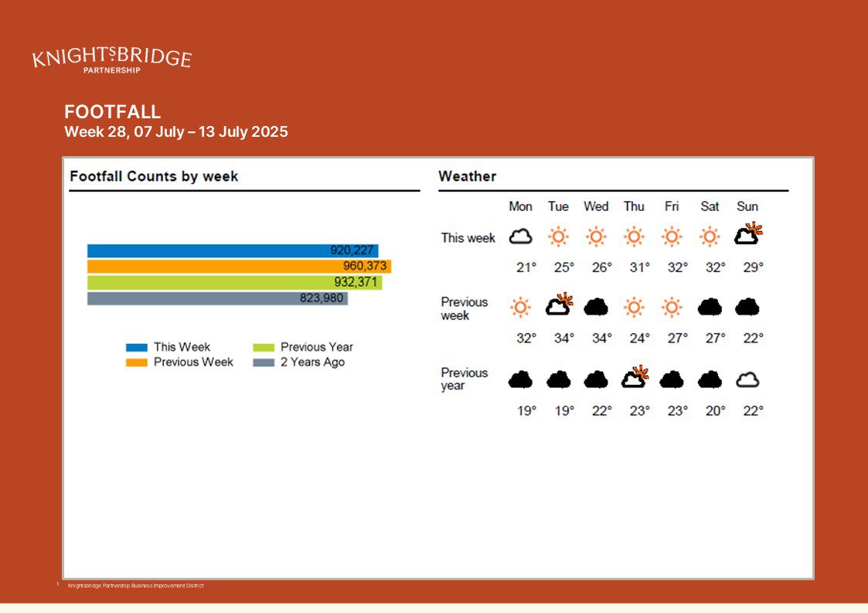Click This week Sunday 29° temperature
This screenshot has width=868, height=613.
click(x=753, y=267)
